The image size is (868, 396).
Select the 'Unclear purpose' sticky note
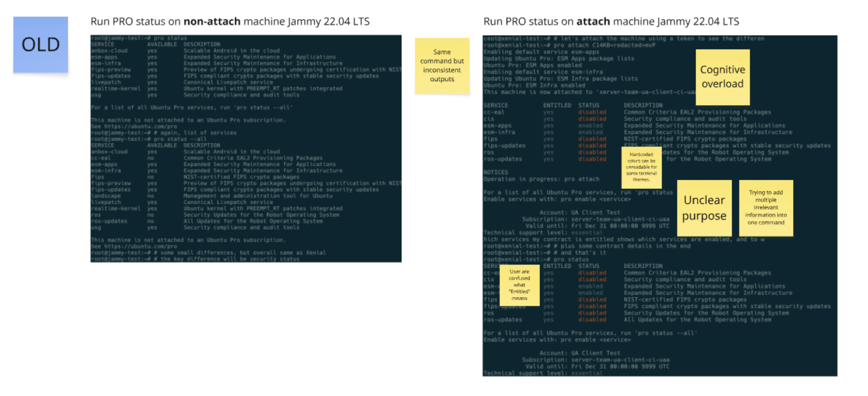click(704, 208)
